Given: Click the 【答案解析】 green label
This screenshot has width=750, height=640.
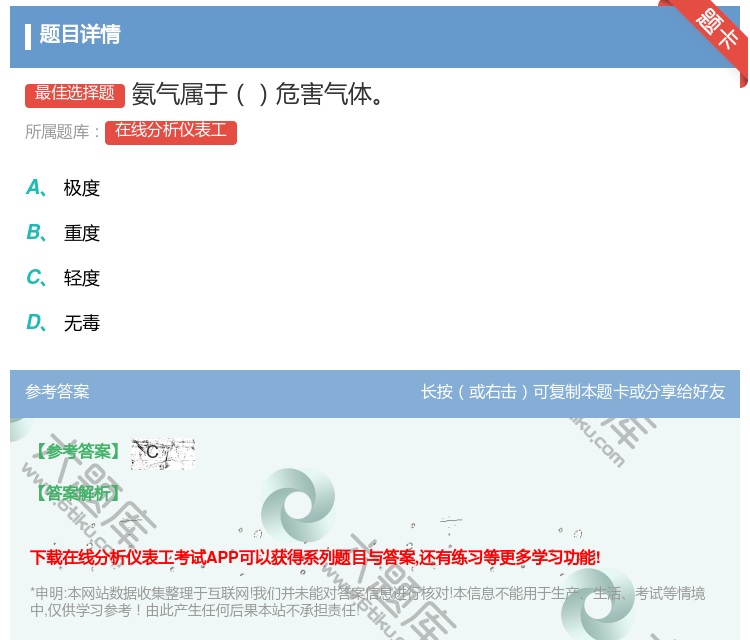Looking at the screenshot, I should click(x=78, y=493).
